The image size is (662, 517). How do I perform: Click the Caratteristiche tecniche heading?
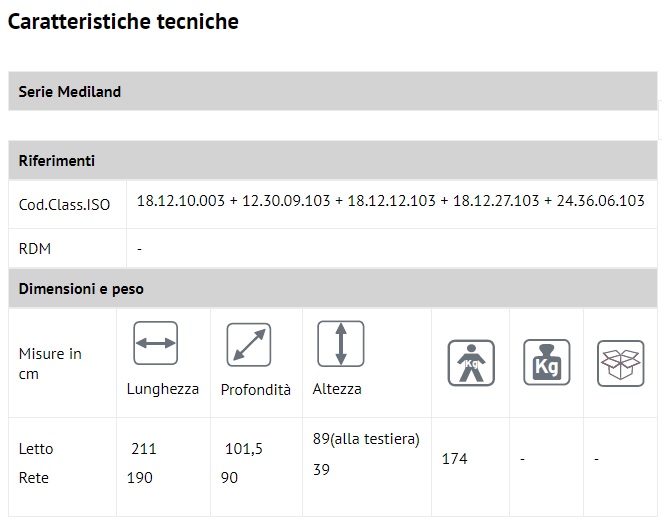pyautogui.click(x=123, y=21)
